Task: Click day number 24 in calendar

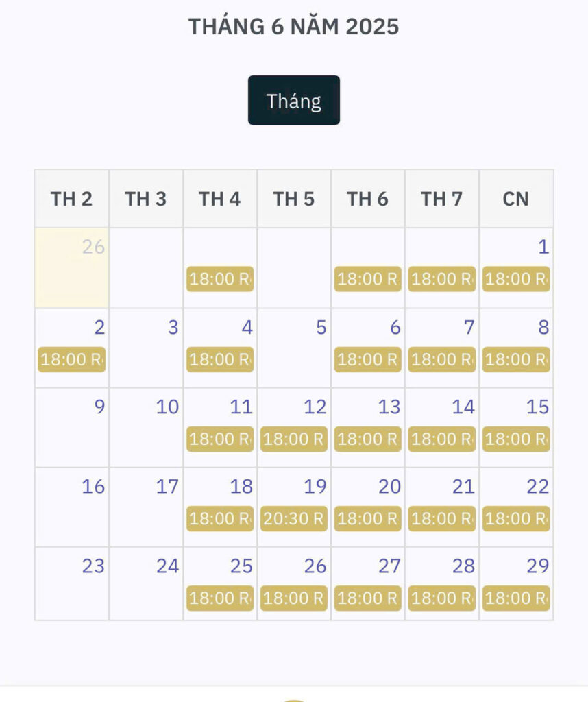Action: pyautogui.click(x=167, y=566)
